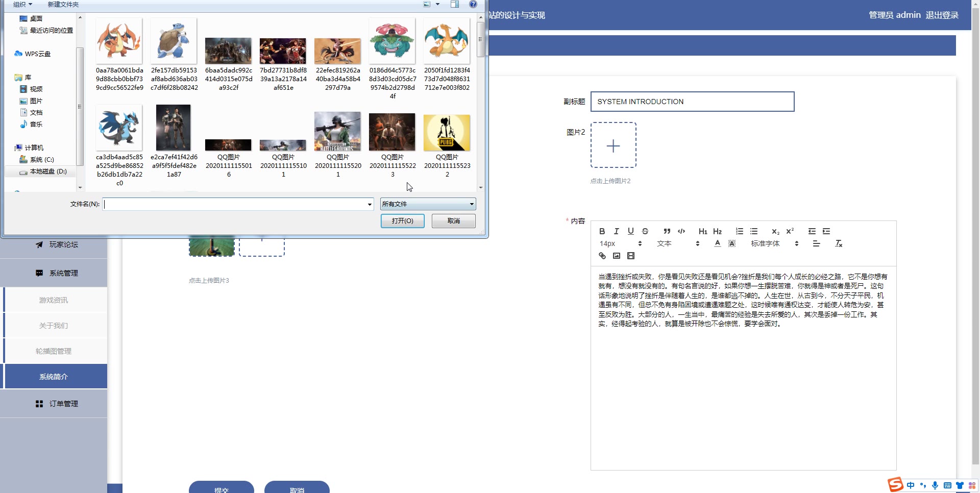Viewport: 980px width, 493px height.
Task: Apply blockquote format in editor toolbar
Action: pyautogui.click(x=667, y=231)
